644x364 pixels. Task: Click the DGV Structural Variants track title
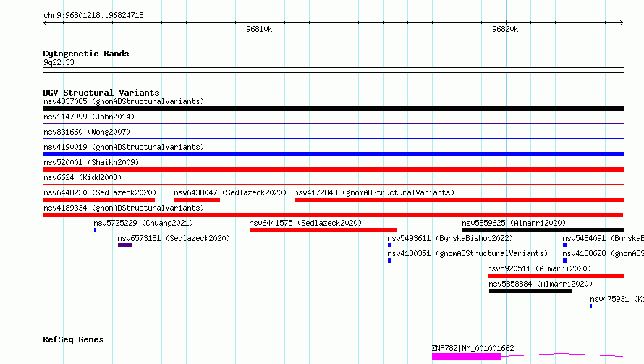(x=101, y=93)
